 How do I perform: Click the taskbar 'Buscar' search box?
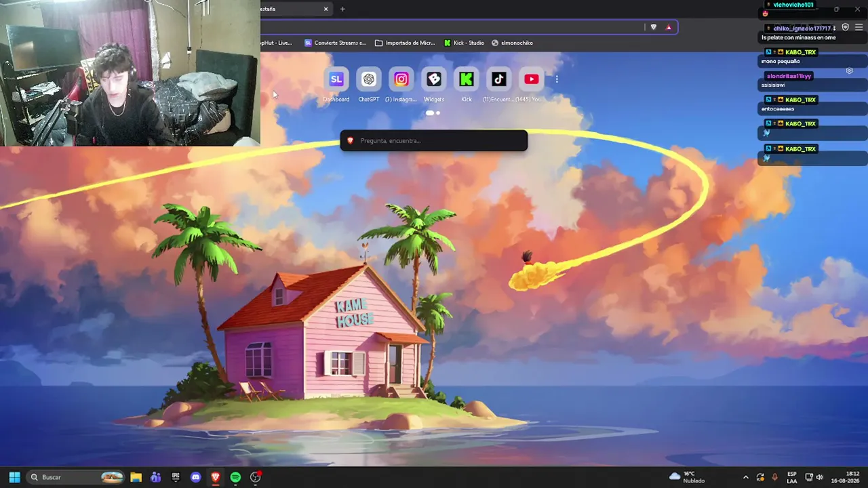tap(77, 477)
